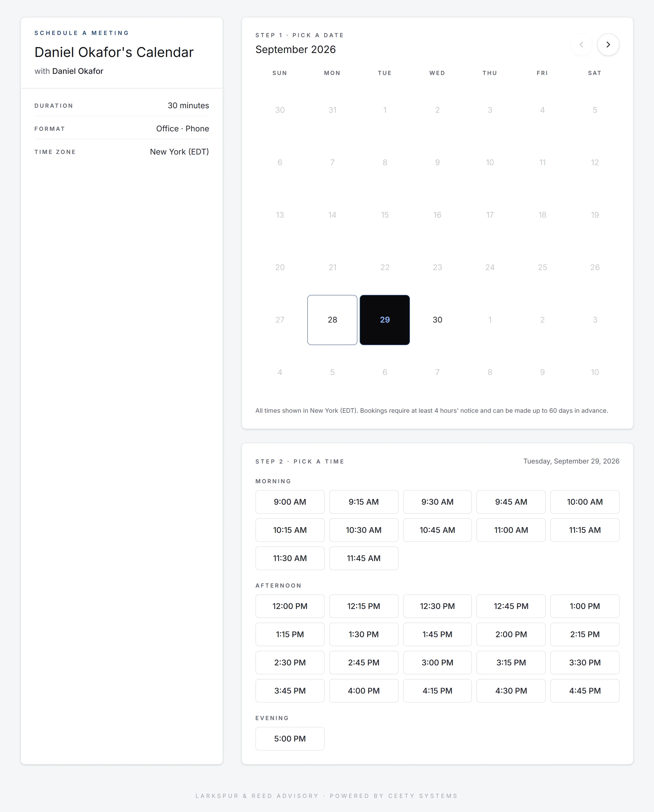Viewport: 654px width, 812px height.
Task: Select the 1:30 PM time
Action: 364,635
